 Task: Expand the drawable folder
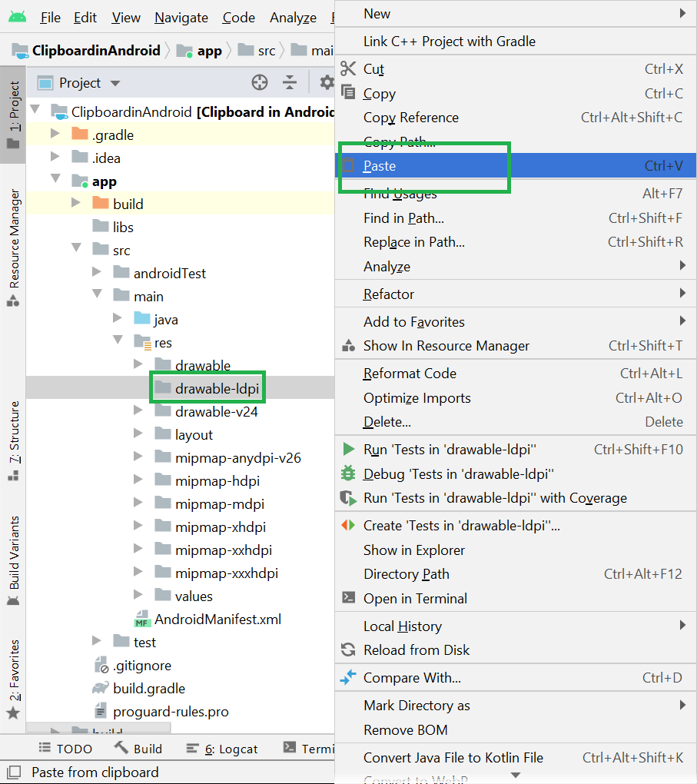click(x=138, y=364)
